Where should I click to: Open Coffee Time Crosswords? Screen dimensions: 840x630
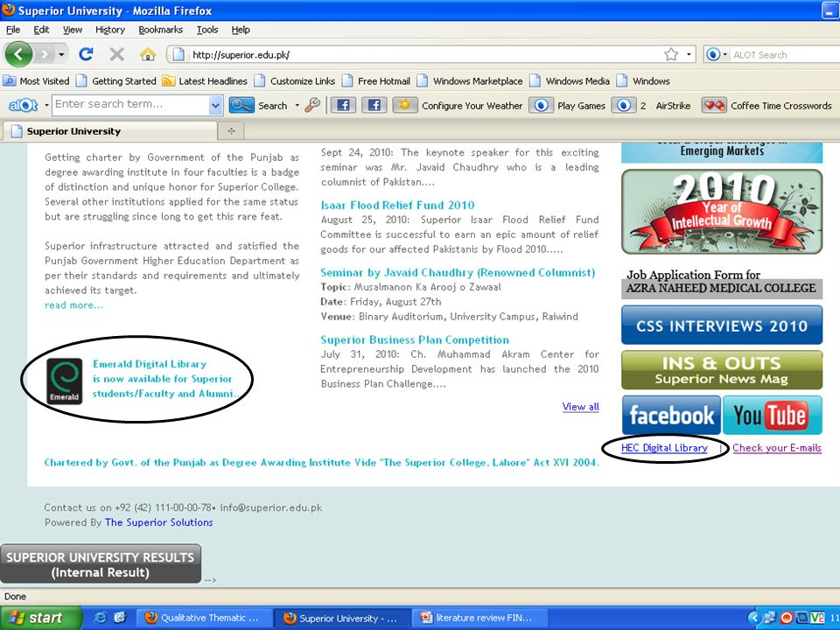pos(767,106)
